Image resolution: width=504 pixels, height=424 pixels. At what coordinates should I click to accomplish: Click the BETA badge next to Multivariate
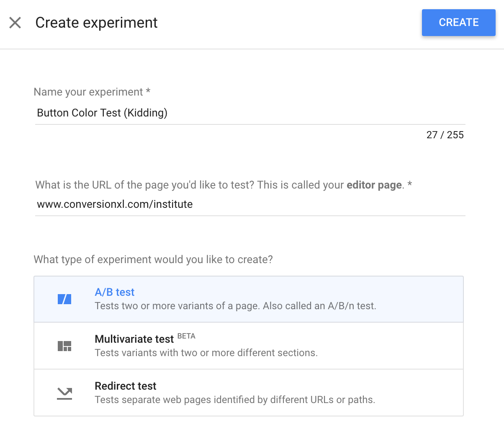coord(186,336)
